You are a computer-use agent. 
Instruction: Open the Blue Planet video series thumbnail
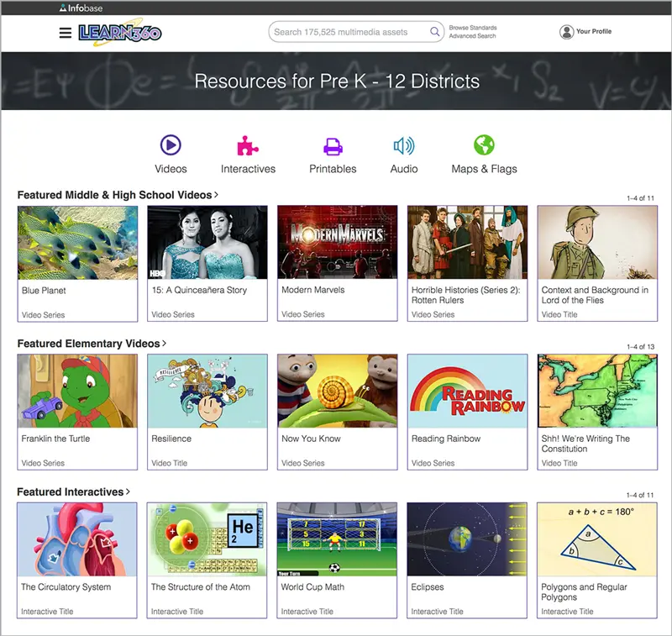[77, 243]
